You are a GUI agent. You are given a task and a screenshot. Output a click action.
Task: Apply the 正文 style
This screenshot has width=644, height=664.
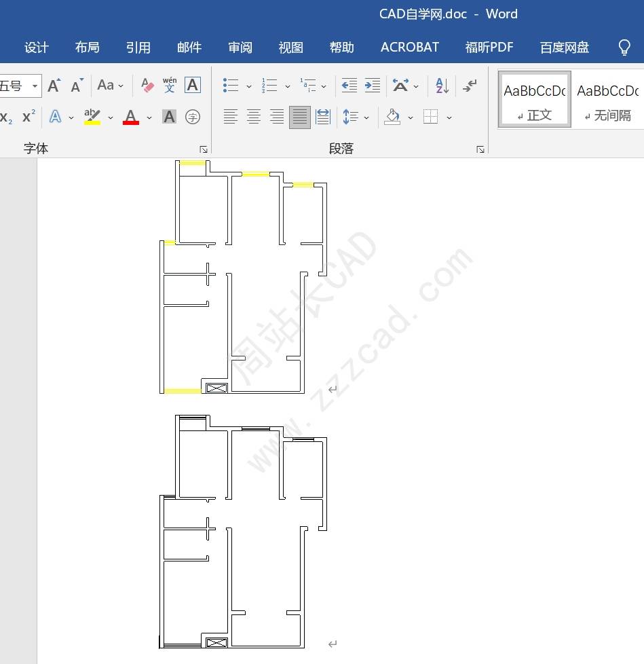534,100
